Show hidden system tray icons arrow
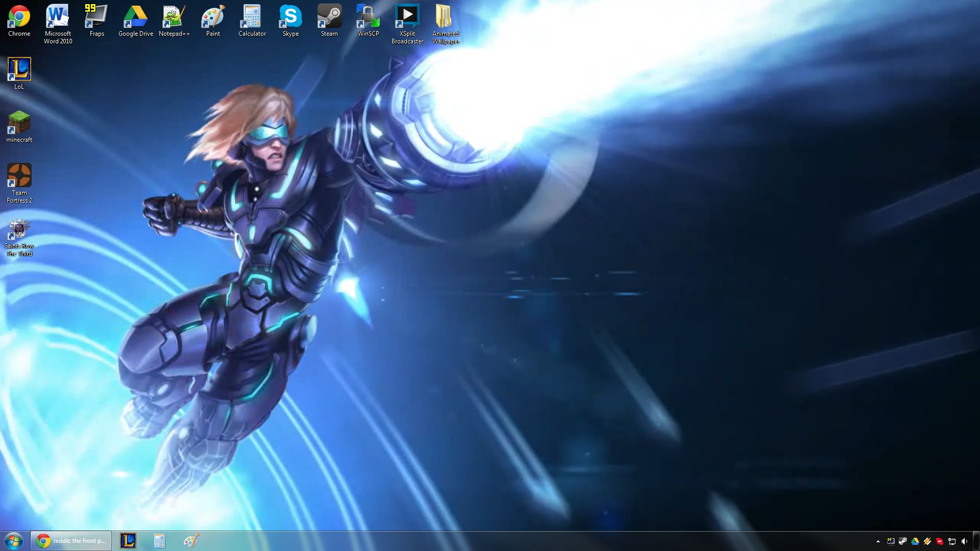Image resolution: width=980 pixels, height=551 pixels. click(x=878, y=541)
